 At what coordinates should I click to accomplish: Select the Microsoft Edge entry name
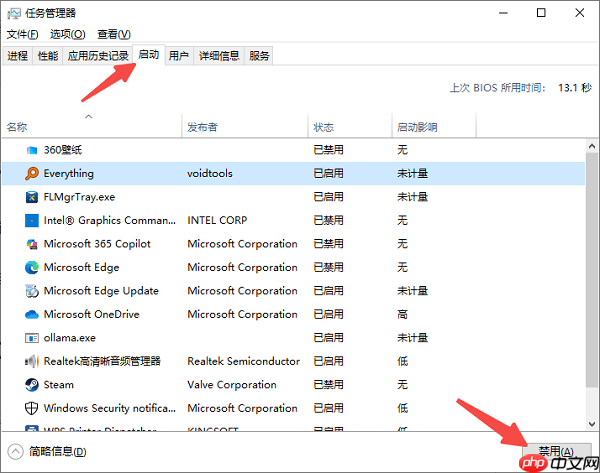tap(82, 267)
